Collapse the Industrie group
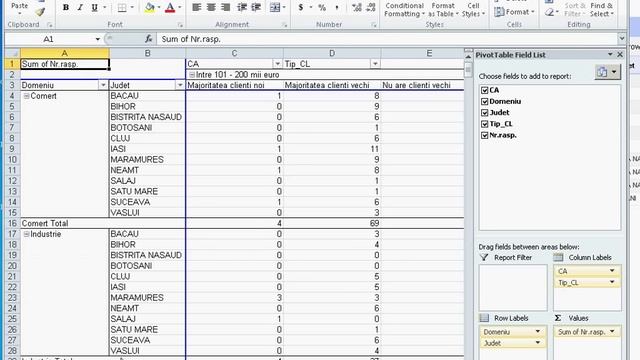The height and width of the screenshot is (360, 640). (x=26, y=234)
